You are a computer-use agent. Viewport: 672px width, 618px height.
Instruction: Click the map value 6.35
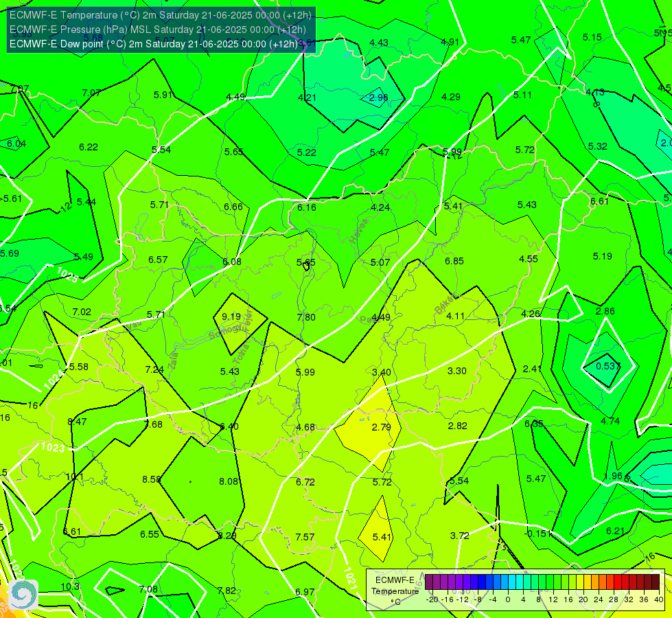coord(533,424)
